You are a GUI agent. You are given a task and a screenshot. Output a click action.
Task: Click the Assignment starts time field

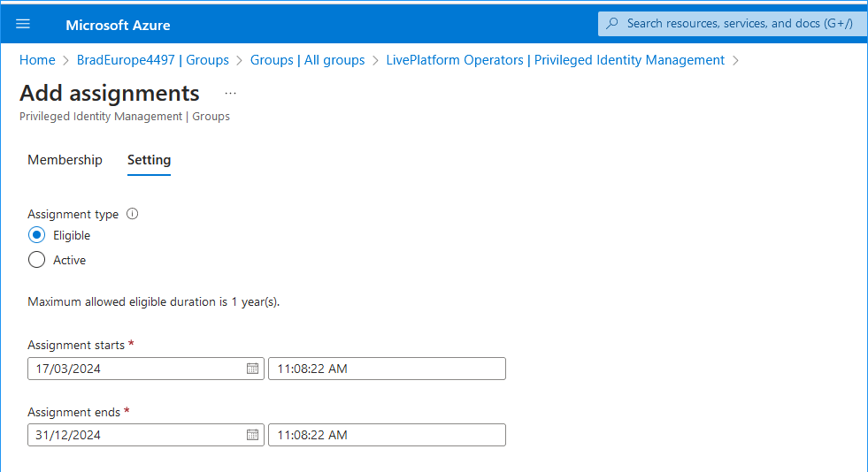[387, 369]
